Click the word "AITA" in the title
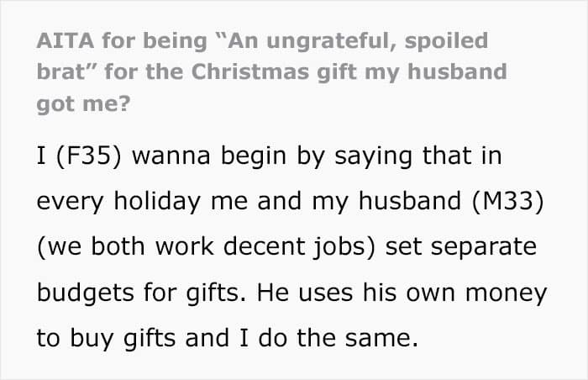588x380 pixels. [66, 40]
